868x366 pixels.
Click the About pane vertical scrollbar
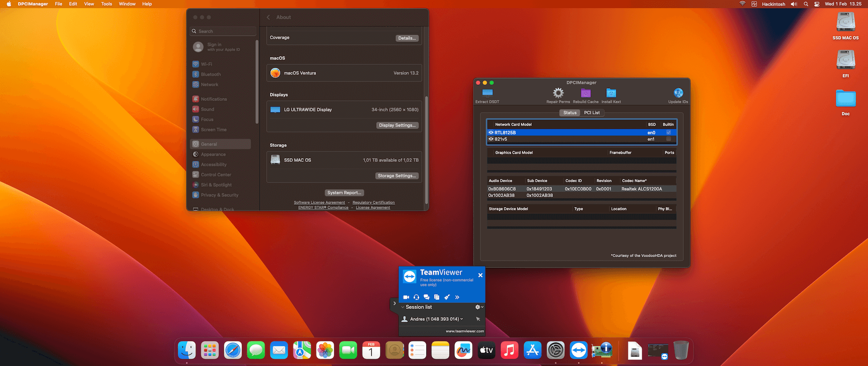click(426, 149)
